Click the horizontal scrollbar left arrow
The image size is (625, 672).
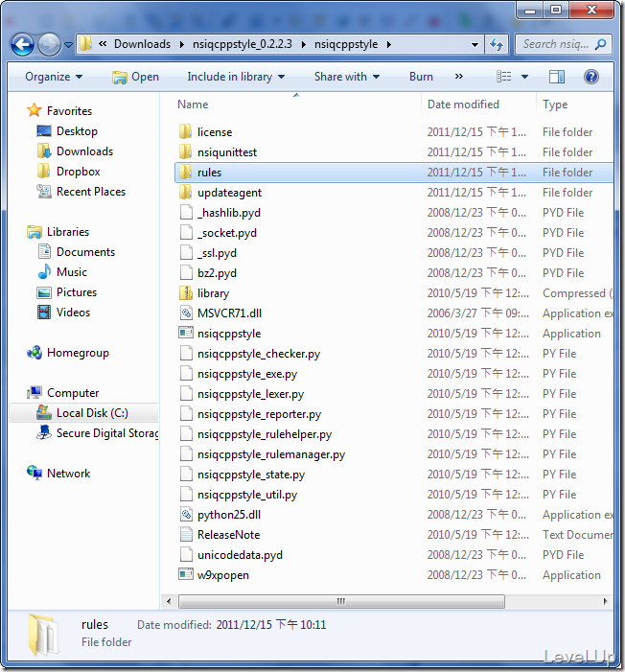(x=169, y=601)
